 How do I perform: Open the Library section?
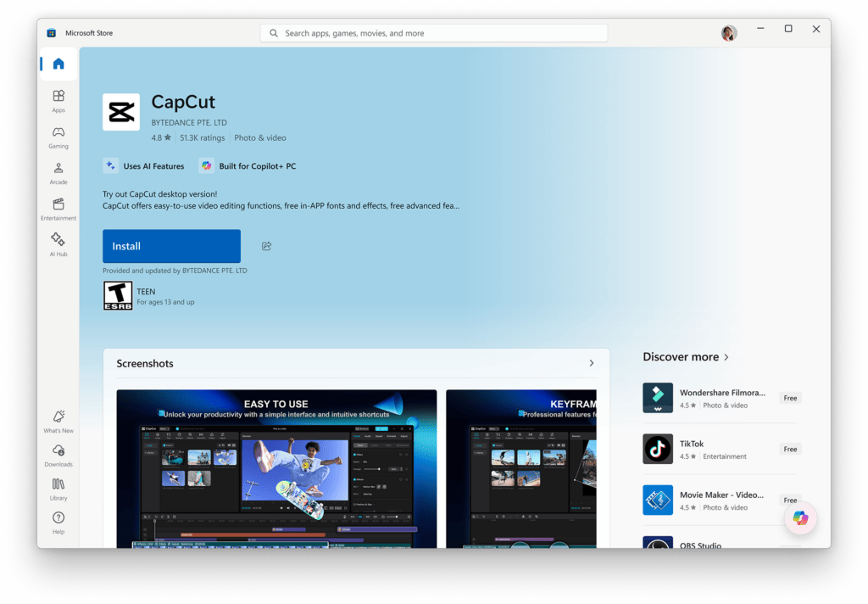58,485
